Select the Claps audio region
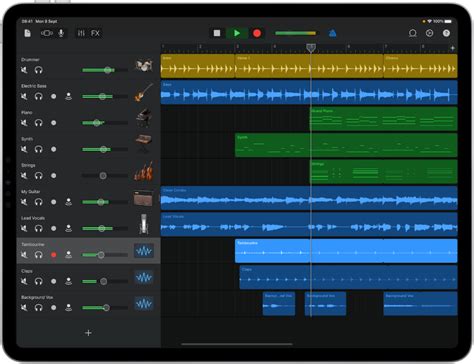Viewport: 474px width, 364px height. coord(348,277)
